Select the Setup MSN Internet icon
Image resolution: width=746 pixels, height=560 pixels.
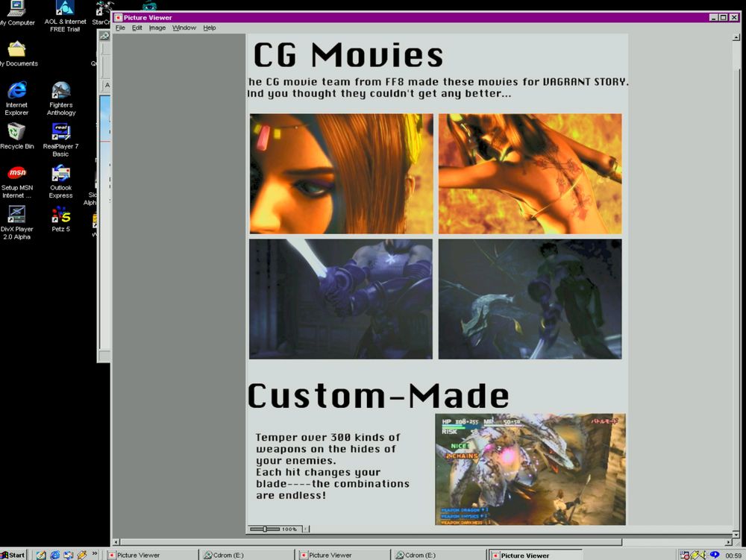click(16, 182)
